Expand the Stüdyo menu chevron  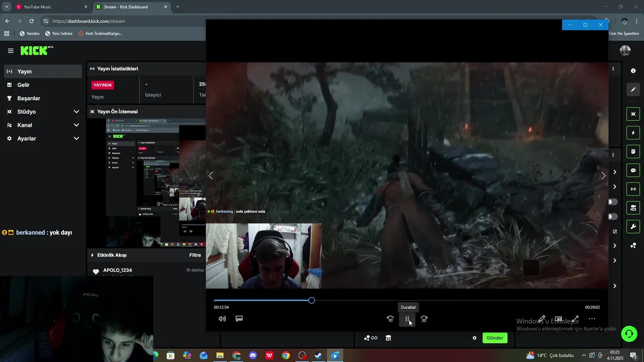point(76,112)
